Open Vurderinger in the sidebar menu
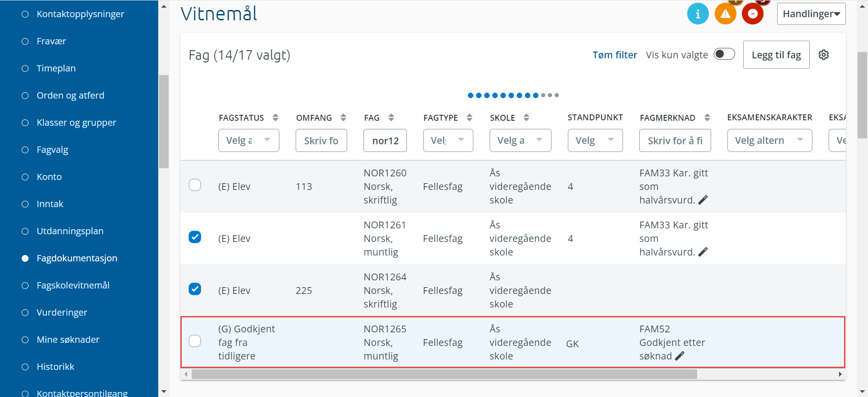 (x=62, y=312)
